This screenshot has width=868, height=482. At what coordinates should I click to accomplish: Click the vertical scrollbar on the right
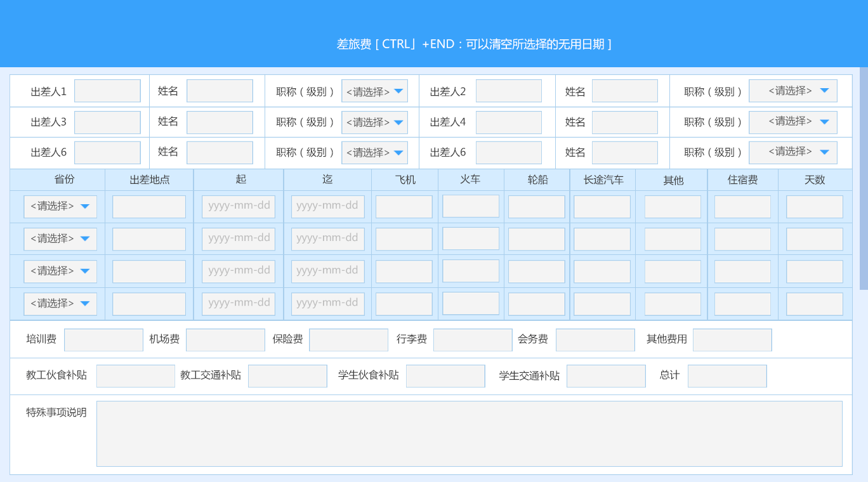tap(864, 178)
